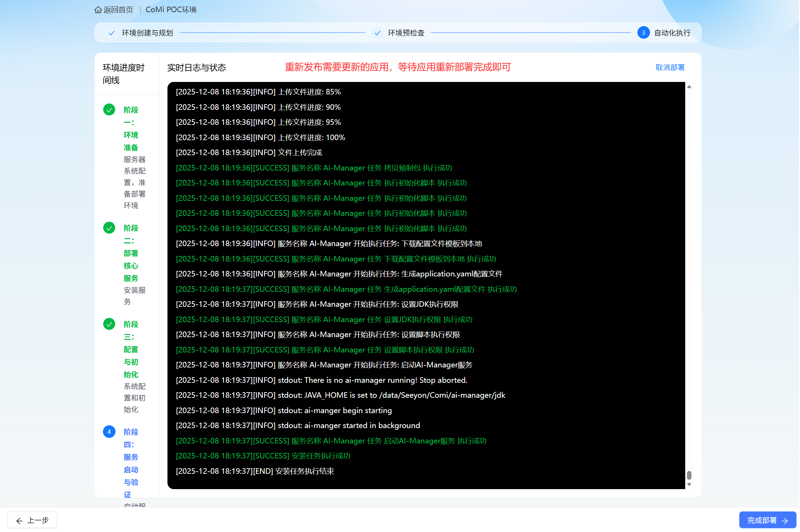Click green check icon of 阶段一 环境准备

point(109,110)
